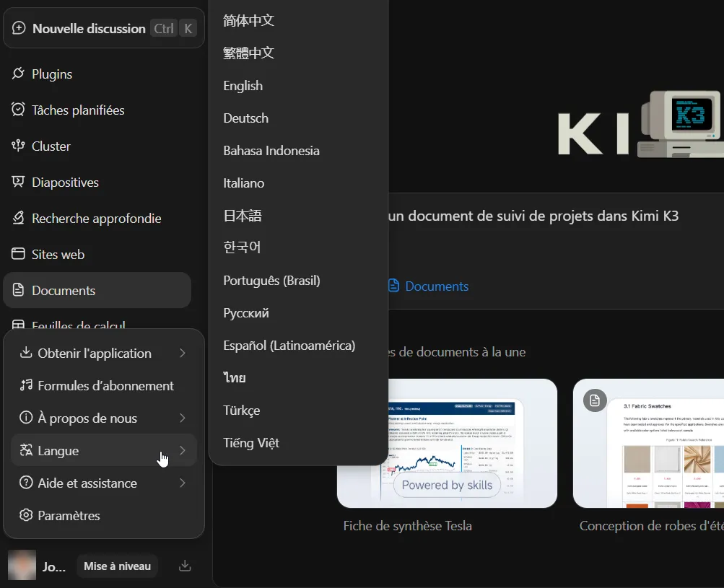Click the user avatar picture

pos(22,566)
